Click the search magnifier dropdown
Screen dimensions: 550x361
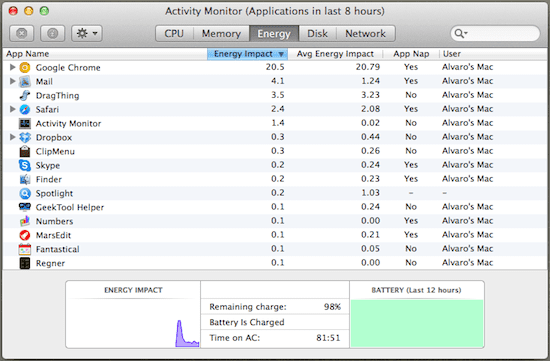(461, 34)
